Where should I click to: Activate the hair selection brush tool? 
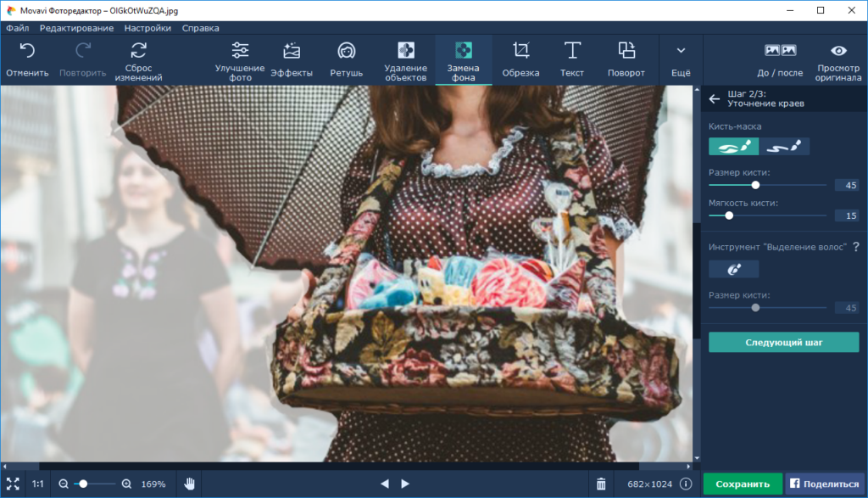733,269
